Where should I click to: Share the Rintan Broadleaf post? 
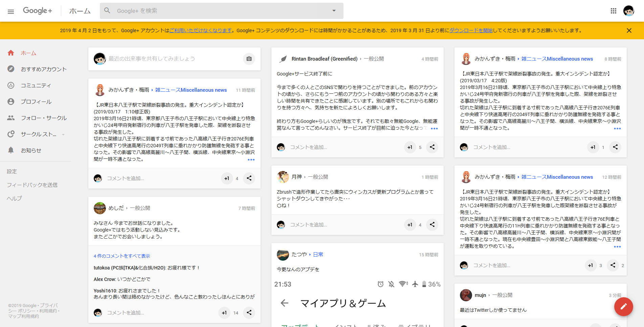tap(432, 147)
